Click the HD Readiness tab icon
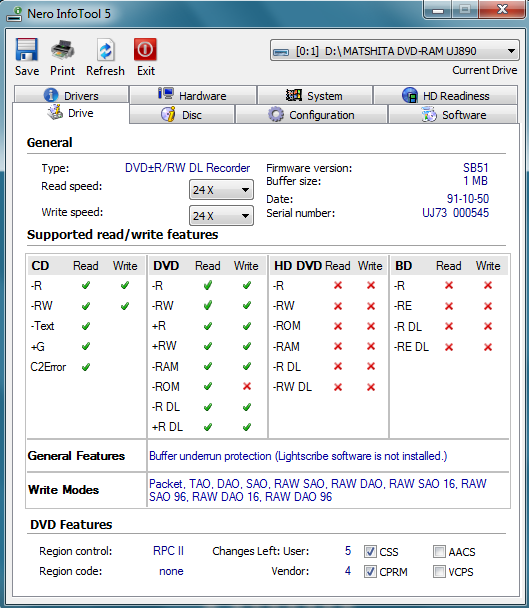Image resolution: width=529 pixels, height=608 pixels. pos(410,95)
